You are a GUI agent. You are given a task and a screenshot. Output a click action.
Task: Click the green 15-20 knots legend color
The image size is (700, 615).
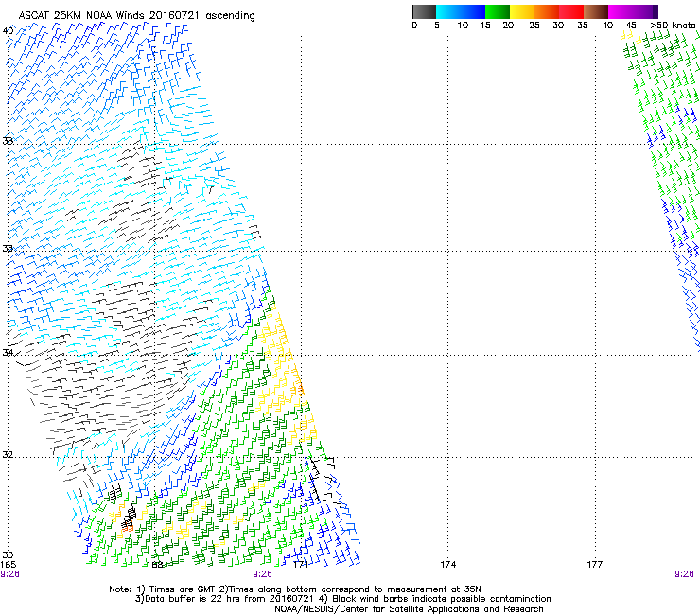(x=498, y=11)
